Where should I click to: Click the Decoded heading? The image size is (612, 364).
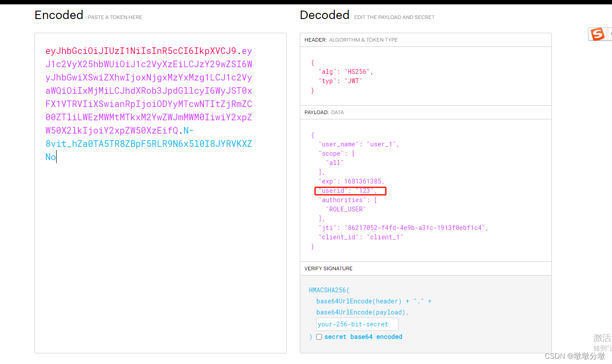[325, 15]
